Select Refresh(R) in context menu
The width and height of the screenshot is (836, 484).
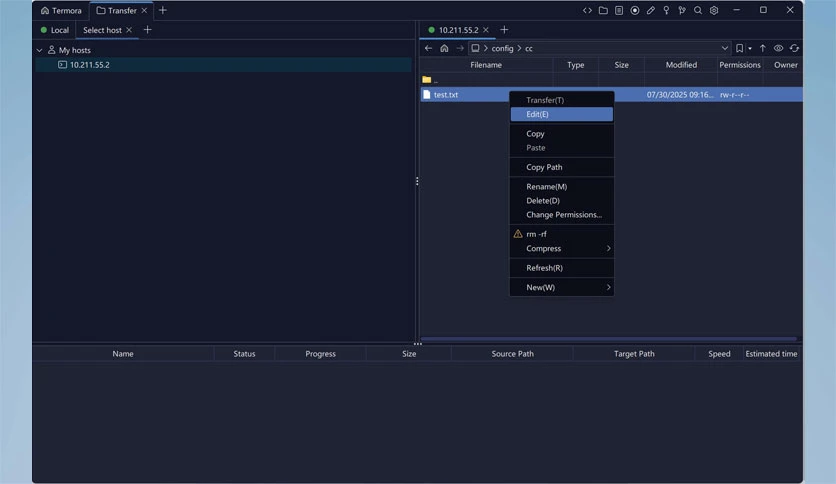click(562, 268)
